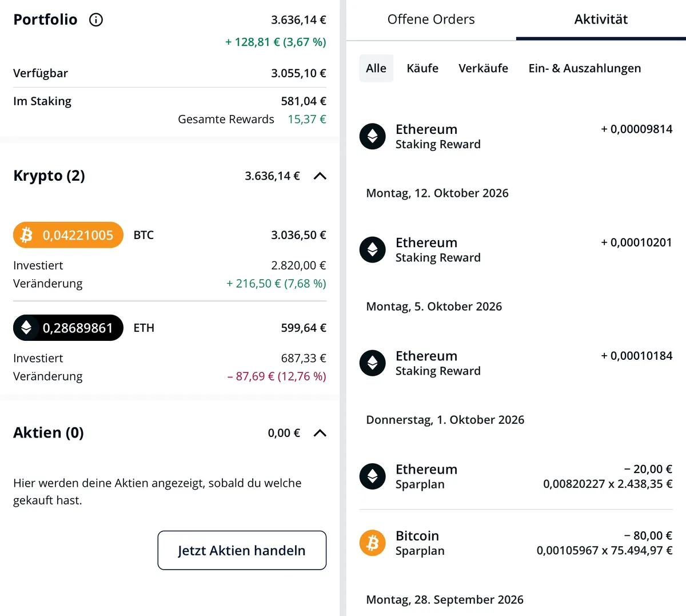The width and height of the screenshot is (686, 616).
Task: Click Verfügbar amount 3.055,10 €
Action: coord(298,73)
